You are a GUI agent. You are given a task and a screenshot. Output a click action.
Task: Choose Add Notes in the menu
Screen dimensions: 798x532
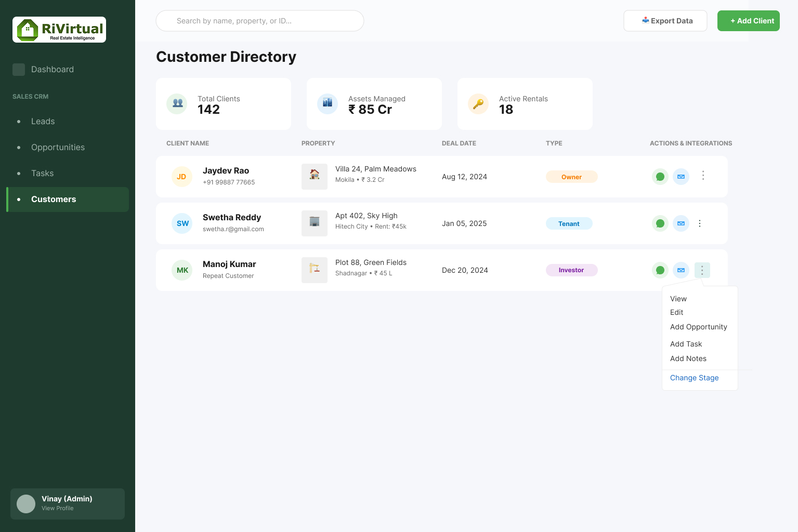click(688, 358)
